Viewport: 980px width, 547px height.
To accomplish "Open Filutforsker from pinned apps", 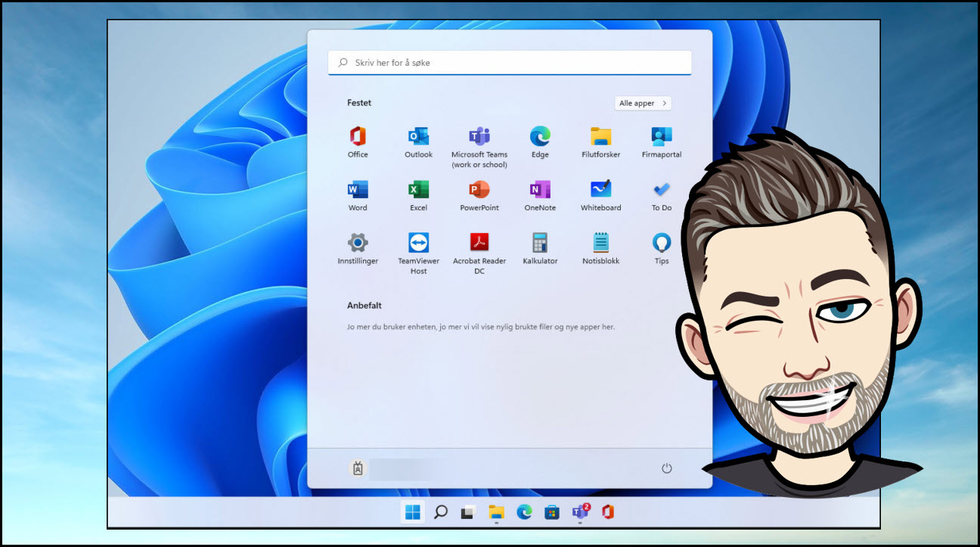I will click(x=600, y=142).
